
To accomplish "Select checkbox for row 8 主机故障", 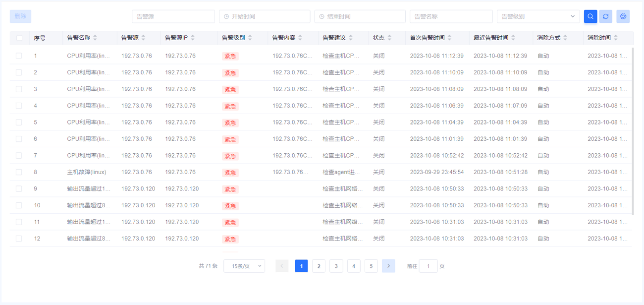I will coord(19,172).
